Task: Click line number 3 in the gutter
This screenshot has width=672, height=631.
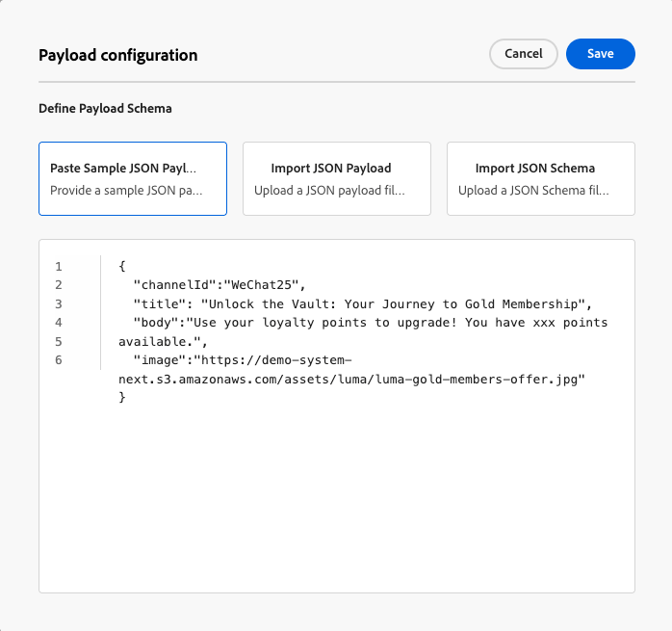Action: click(x=59, y=304)
